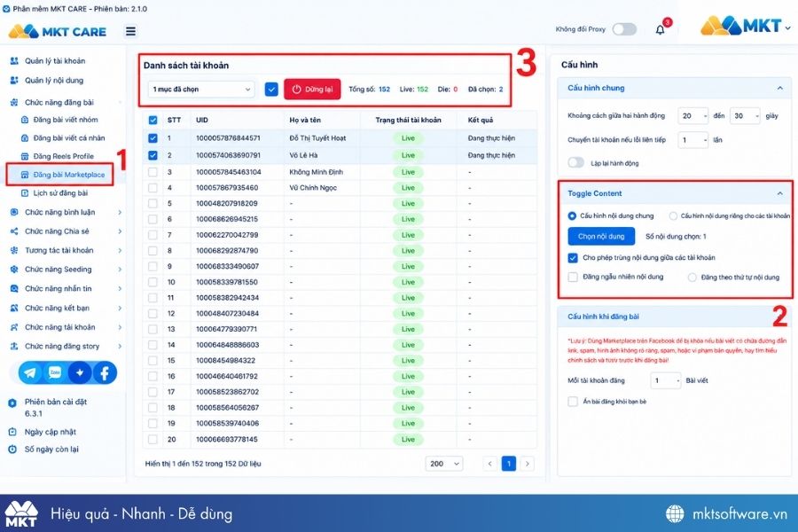This screenshot has width=798, height=532.
Task: Tick the checkbox for Khổng Minh Định
Action: 153,172
